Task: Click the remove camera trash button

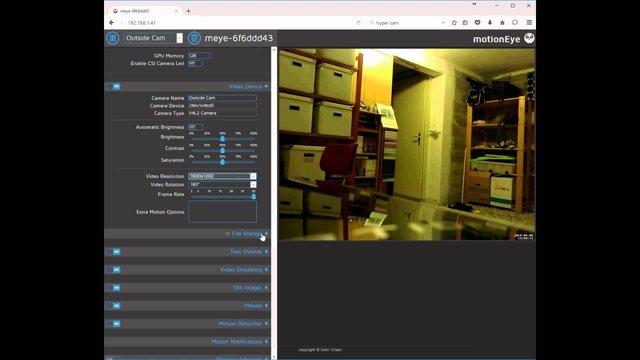Action: click(x=194, y=38)
